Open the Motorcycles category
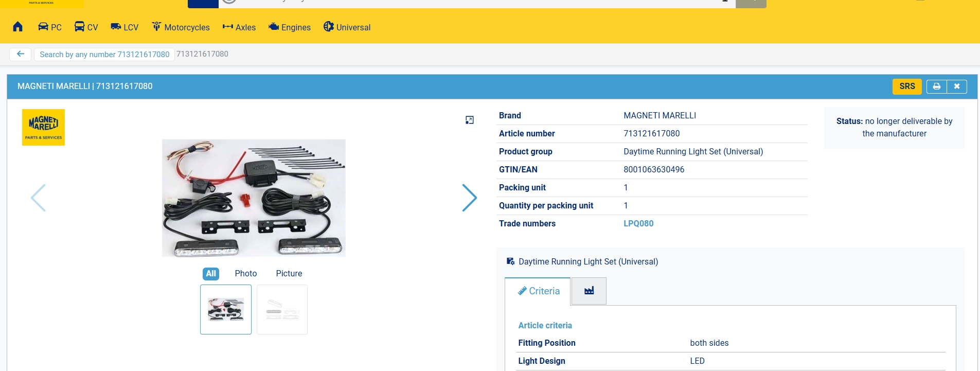The image size is (980, 371). [181, 27]
